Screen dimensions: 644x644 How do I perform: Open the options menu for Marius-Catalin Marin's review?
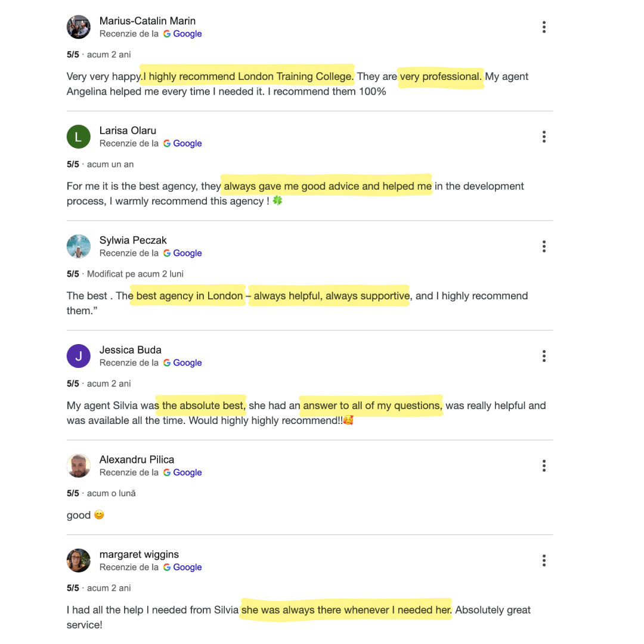tap(544, 27)
